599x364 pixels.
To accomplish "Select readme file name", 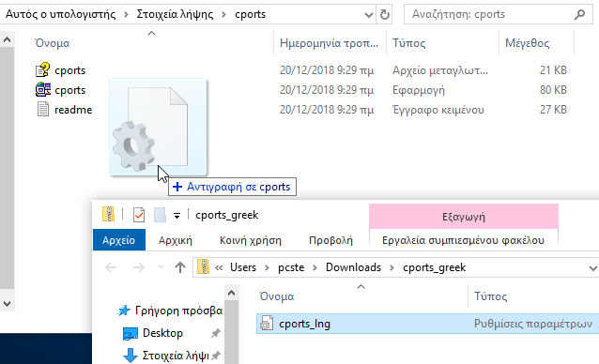I will point(73,110).
